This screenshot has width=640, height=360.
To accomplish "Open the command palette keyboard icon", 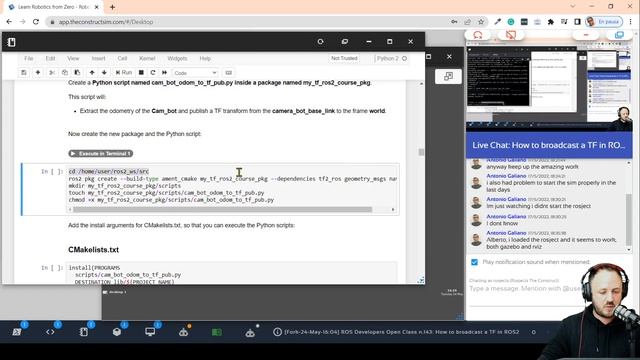I will [x=229, y=73].
